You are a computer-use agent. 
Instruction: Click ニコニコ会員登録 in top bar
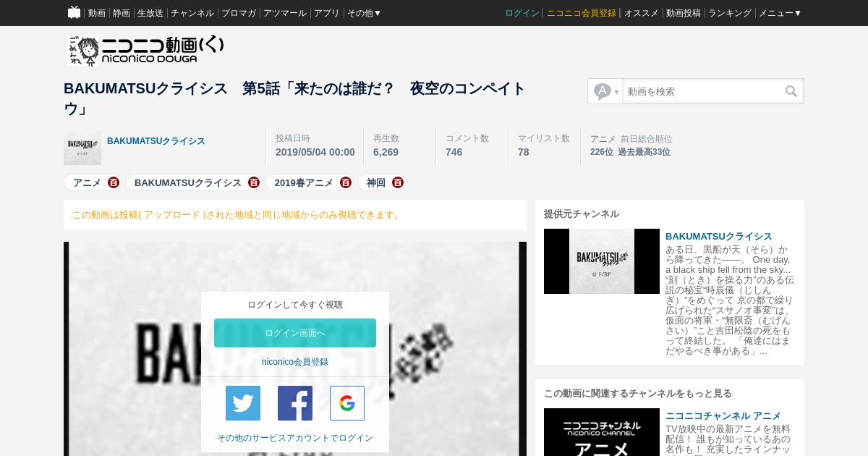tap(582, 13)
